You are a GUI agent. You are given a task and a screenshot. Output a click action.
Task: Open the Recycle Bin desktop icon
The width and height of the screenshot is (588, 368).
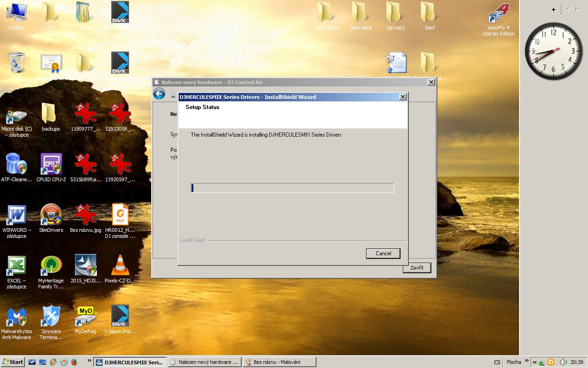coord(17,67)
